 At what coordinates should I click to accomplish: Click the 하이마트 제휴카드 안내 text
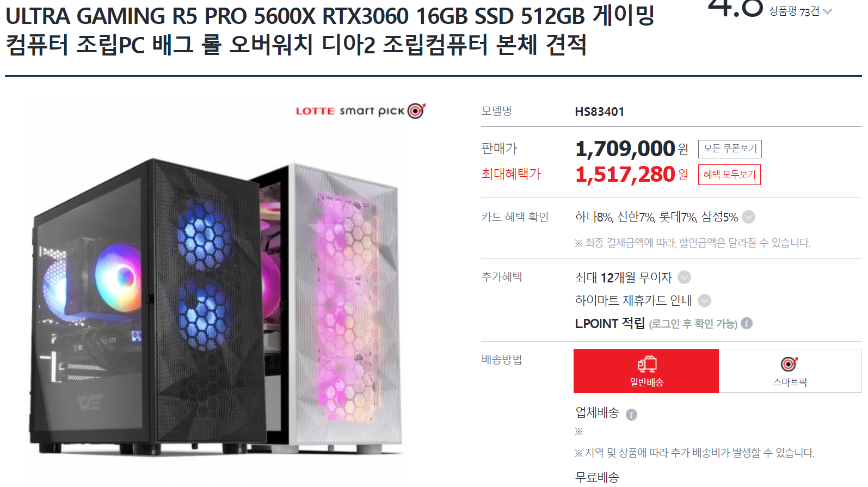[633, 300]
